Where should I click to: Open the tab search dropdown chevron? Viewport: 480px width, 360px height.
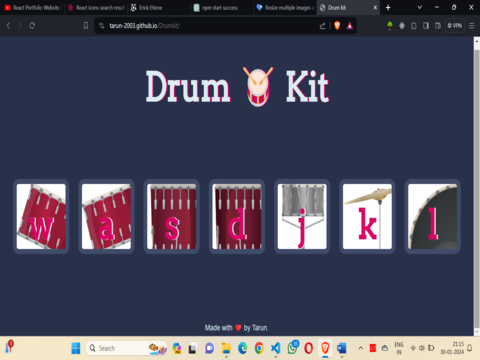tap(420, 7)
